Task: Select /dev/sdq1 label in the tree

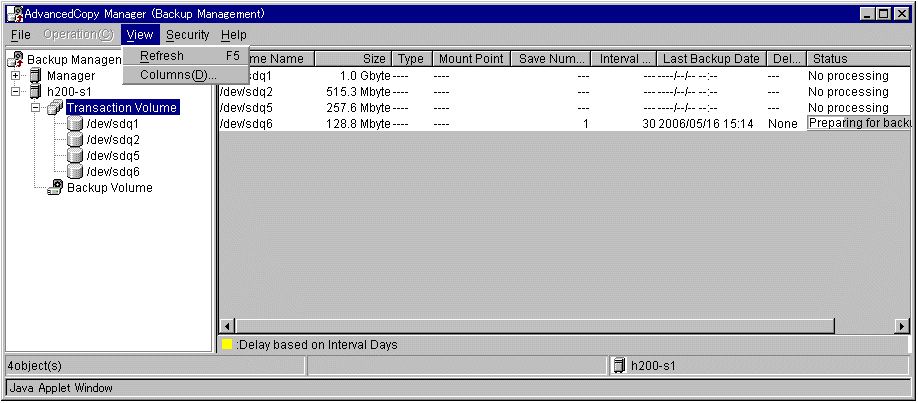Action: tap(112, 124)
